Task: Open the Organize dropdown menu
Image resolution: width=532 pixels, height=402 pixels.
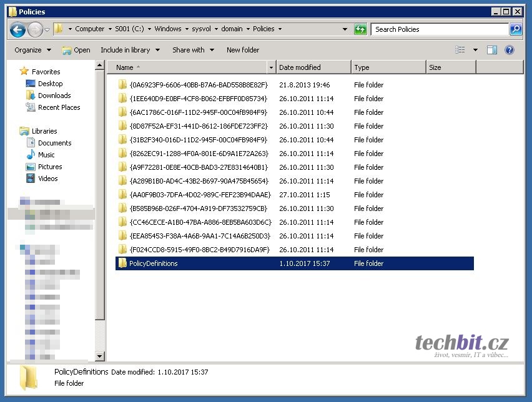Action: [x=32, y=50]
